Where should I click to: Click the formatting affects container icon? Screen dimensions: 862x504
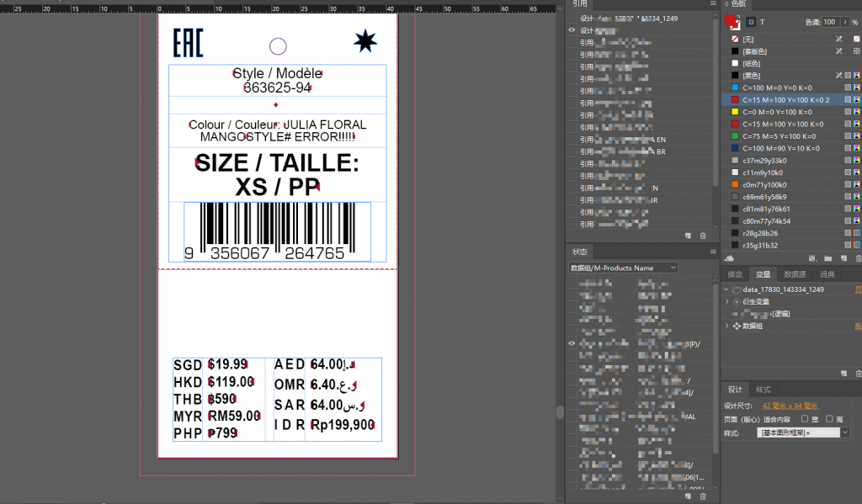tap(751, 22)
